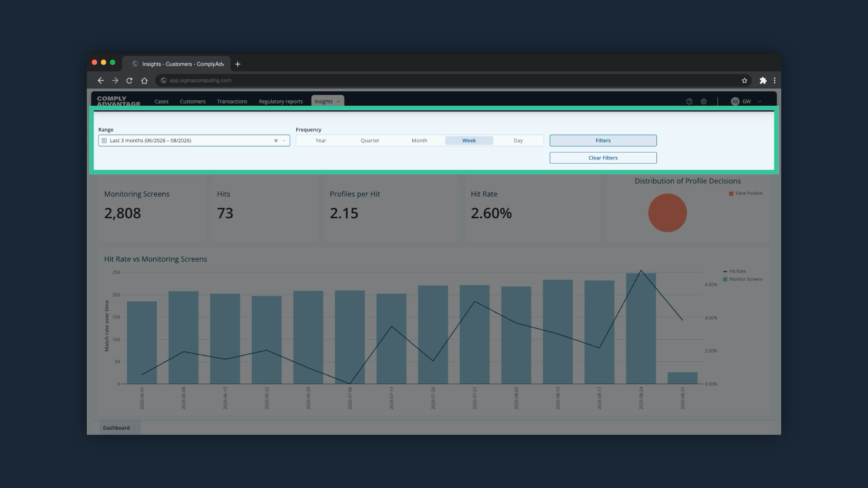This screenshot has width=868, height=488.
Task: Set frequency to Week
Action: pyautogui.click(x=469, y=141)
